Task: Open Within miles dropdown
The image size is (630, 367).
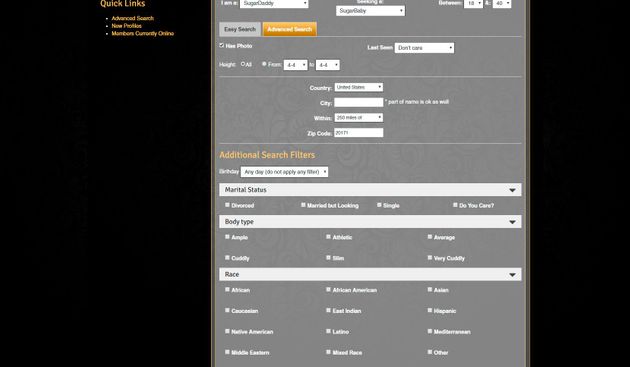Action: click(x=358, y=118)
